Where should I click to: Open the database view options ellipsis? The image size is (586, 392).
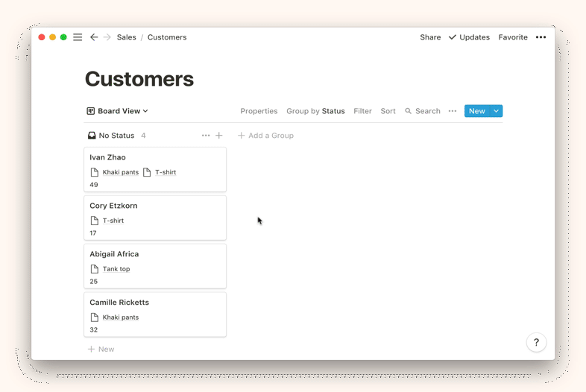pos(453,111)
